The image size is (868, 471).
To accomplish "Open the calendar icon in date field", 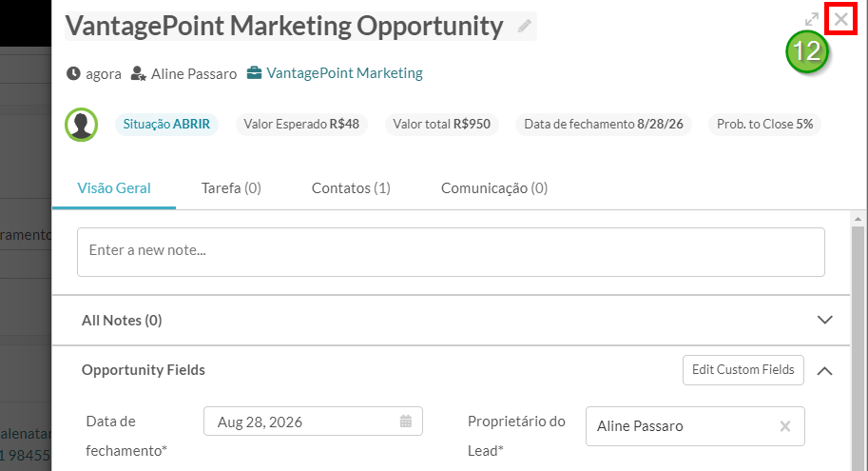I will coord(406,422).
